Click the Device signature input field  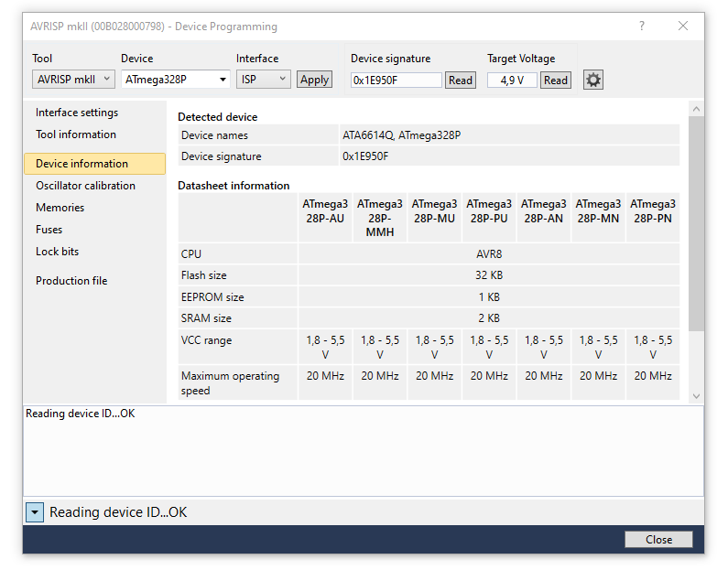396,81
